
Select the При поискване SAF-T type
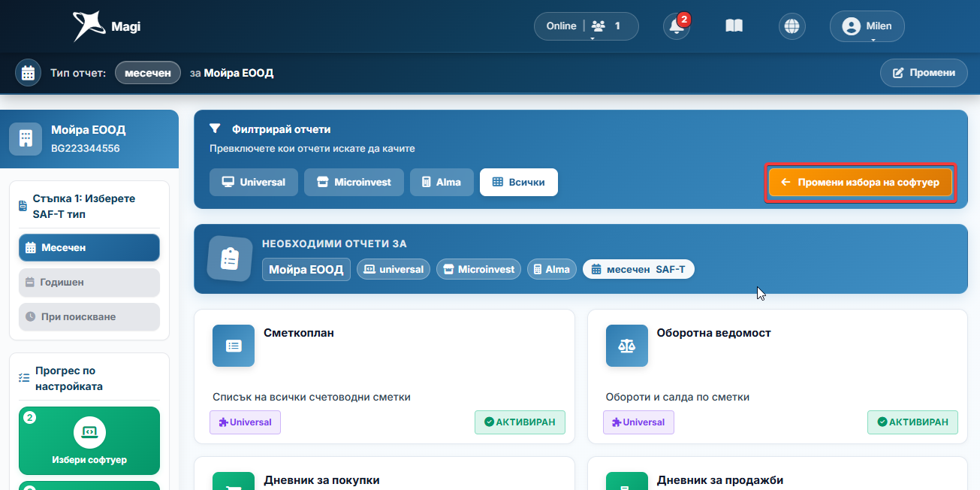pyautogui.click(x=89, y=316)
